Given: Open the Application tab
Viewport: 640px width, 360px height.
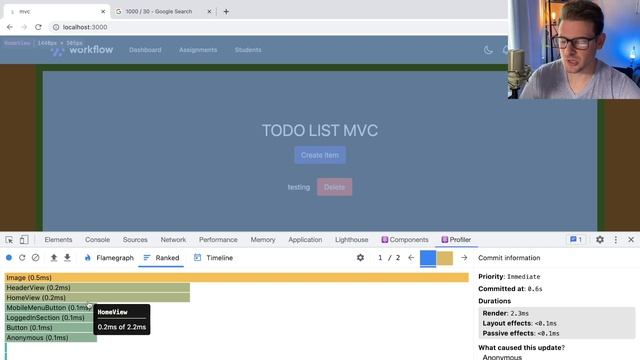Looking at the screenshot, I should point(305,240).
